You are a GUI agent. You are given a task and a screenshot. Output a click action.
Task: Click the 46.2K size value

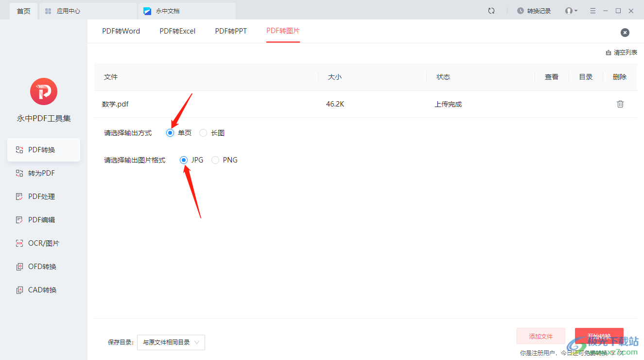335,104
